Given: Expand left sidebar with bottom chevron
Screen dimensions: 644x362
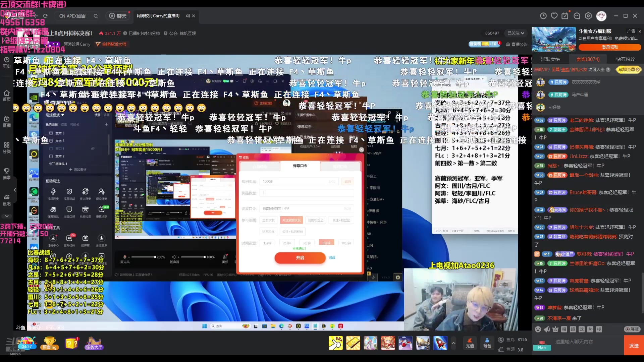Looking at the screenshot, I should 7,216.
